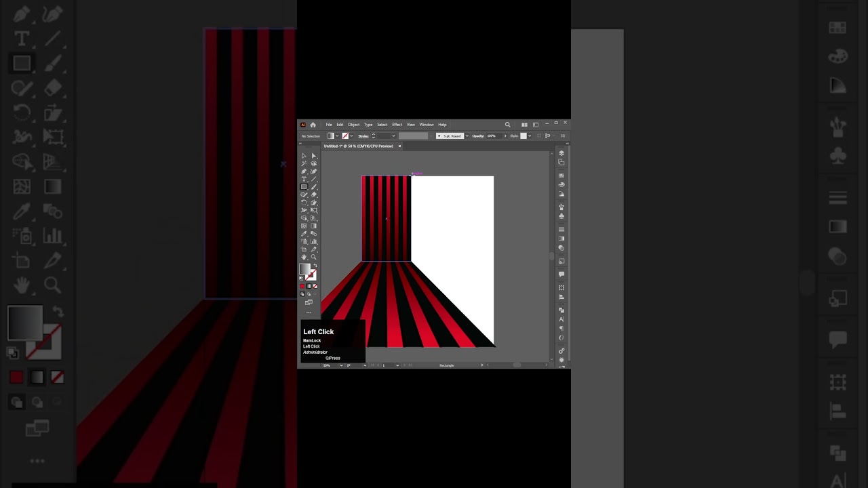Select the Width tool

pos(304,210)
